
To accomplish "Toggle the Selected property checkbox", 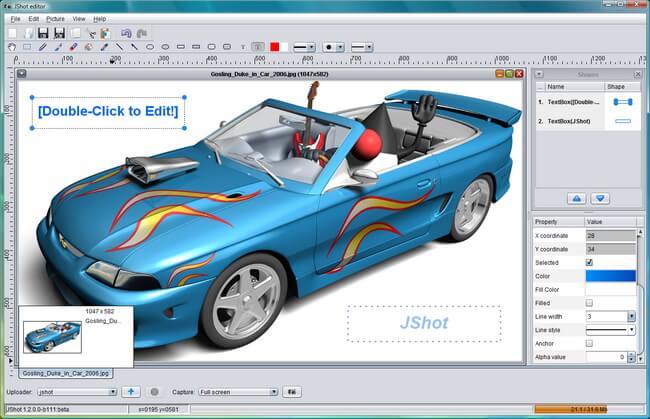I will point(589,262).
